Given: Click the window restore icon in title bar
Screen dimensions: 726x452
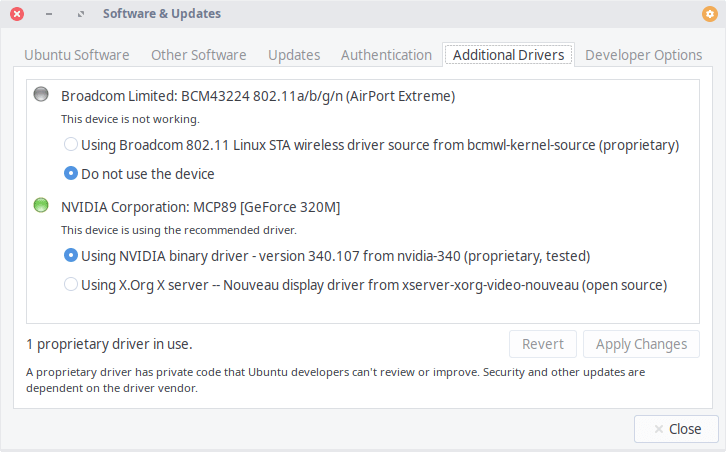Looking at the screenshot, I should pos(81,14).
